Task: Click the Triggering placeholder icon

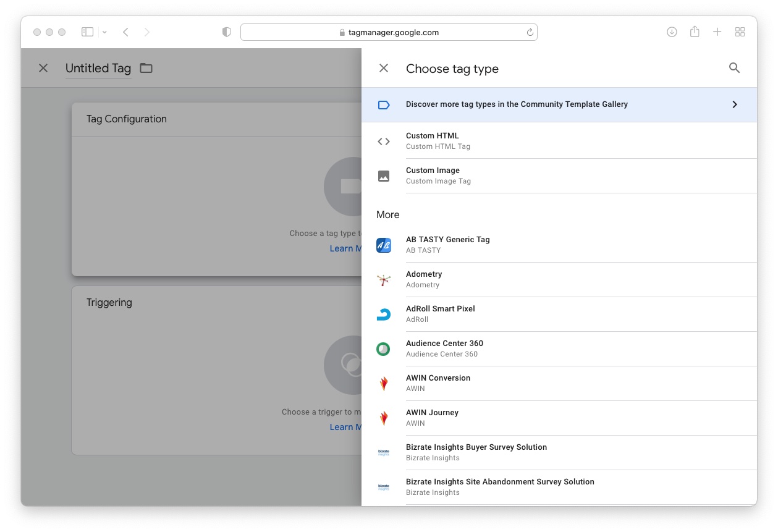Action: tap(343, 365)
